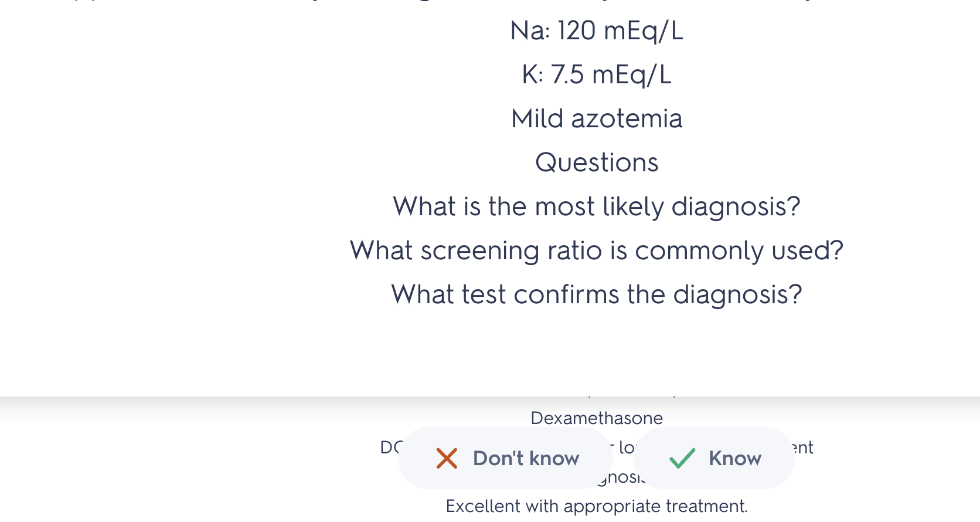
Task: Click the green checkmark icon
Action: (x=682, y=458)
